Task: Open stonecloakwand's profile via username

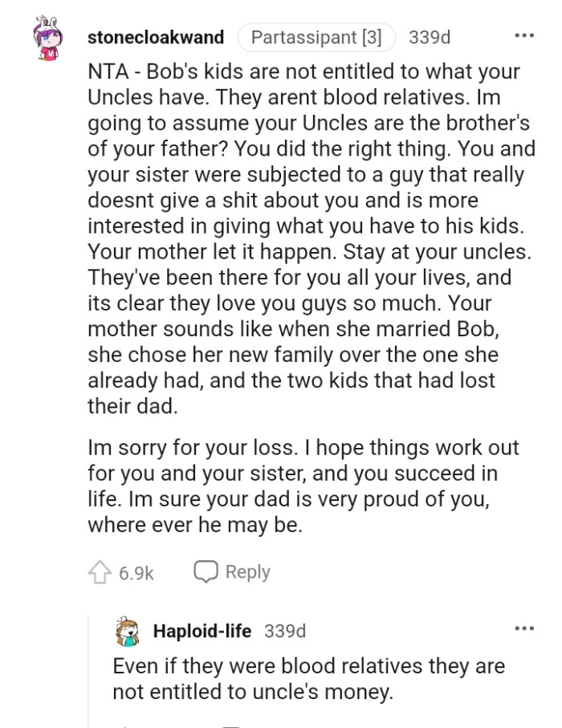Action: 157,37
